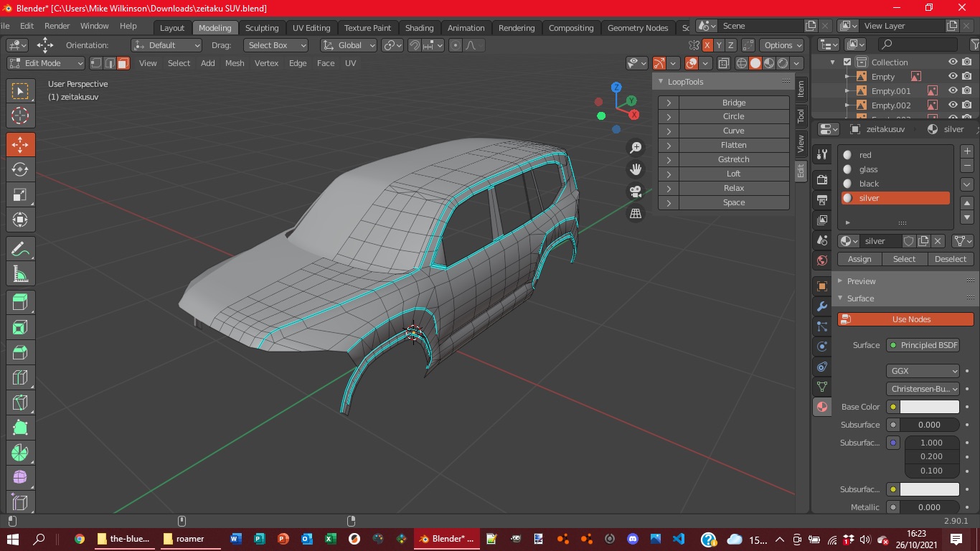Switch to face select mode

[x=123, y=63]
